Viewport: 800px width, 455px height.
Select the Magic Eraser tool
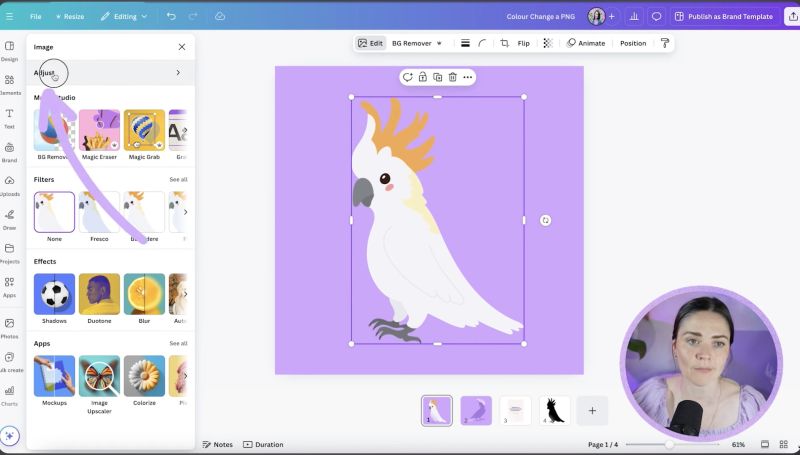pyautogui.click(x=99, y=135)
